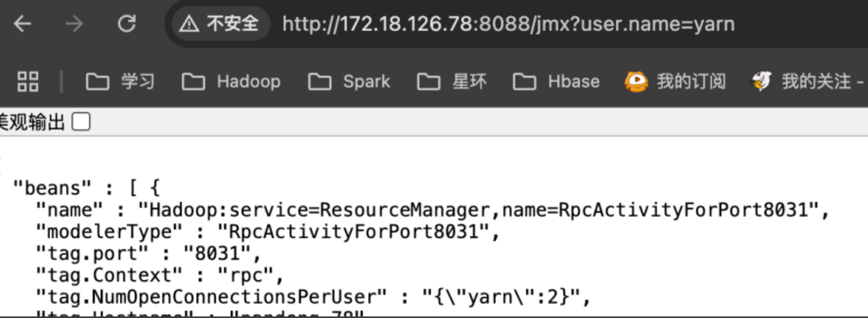This screenshot has height=318, width=868.
Task: Expand the Spark bookmarks folder
Action: pos(349,81)
